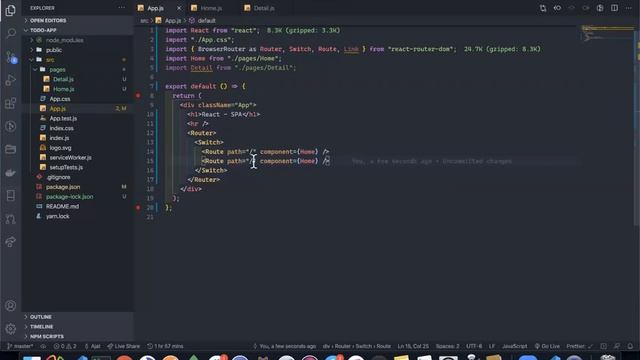Screen dimensions: 640x360
Task: Open README.md in the file tree
Action: 78,207
